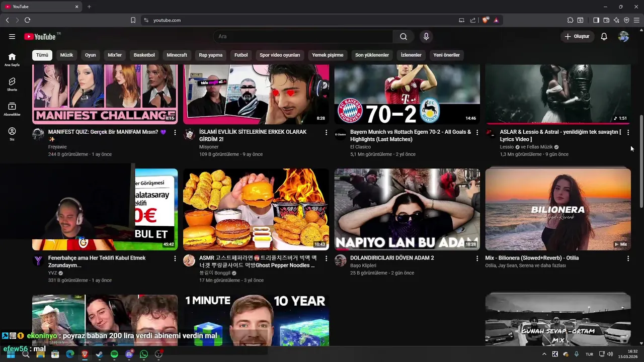Open the Bayern Munich vs Rottach video title
644x362 pixels.
(411, 135)
